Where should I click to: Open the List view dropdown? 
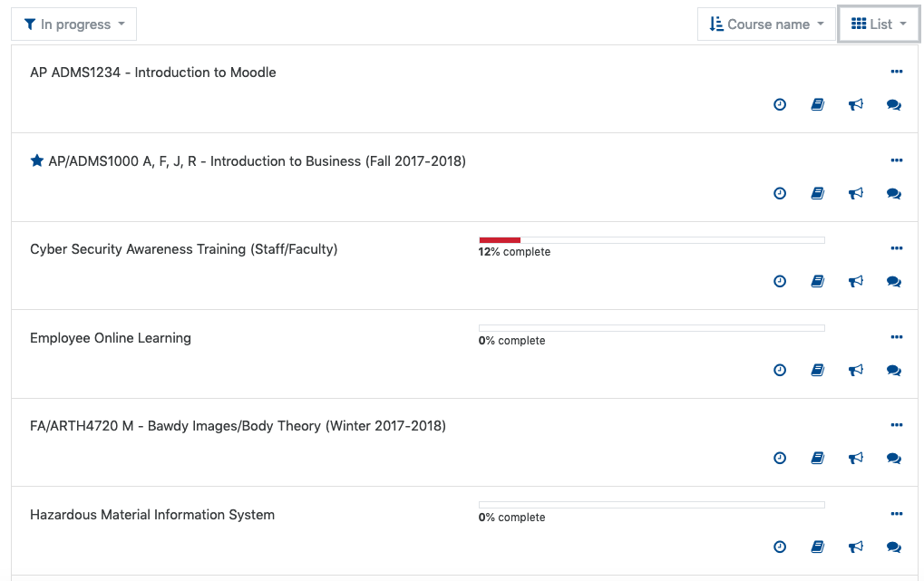point(879,24)
